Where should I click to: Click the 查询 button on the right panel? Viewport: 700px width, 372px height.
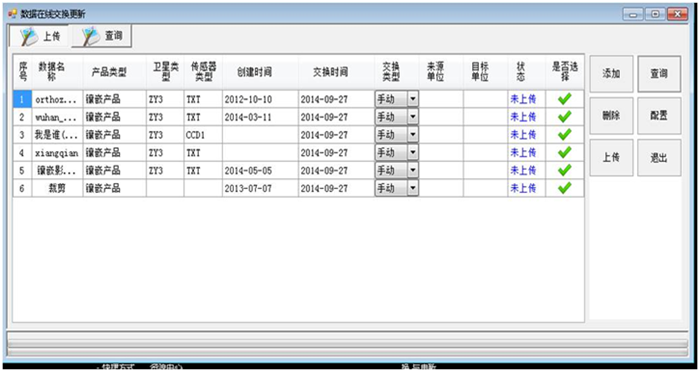[x=659, y=74]
